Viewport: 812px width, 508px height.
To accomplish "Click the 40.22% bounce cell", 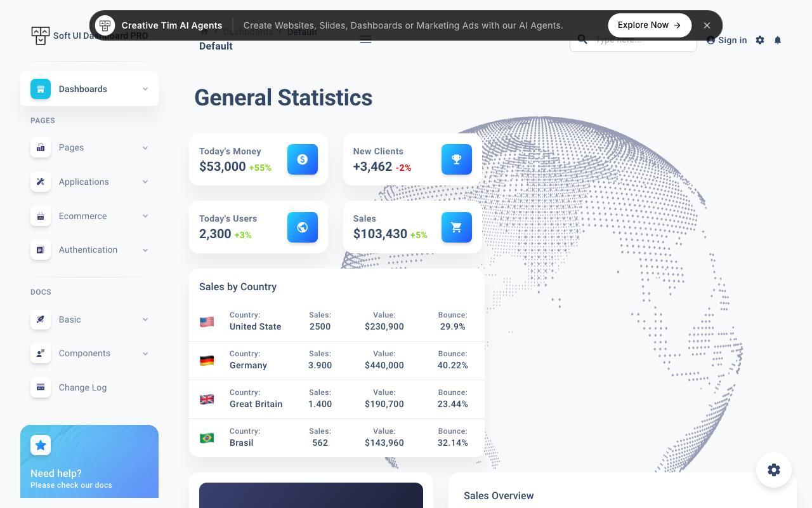I will pos(453,365).
